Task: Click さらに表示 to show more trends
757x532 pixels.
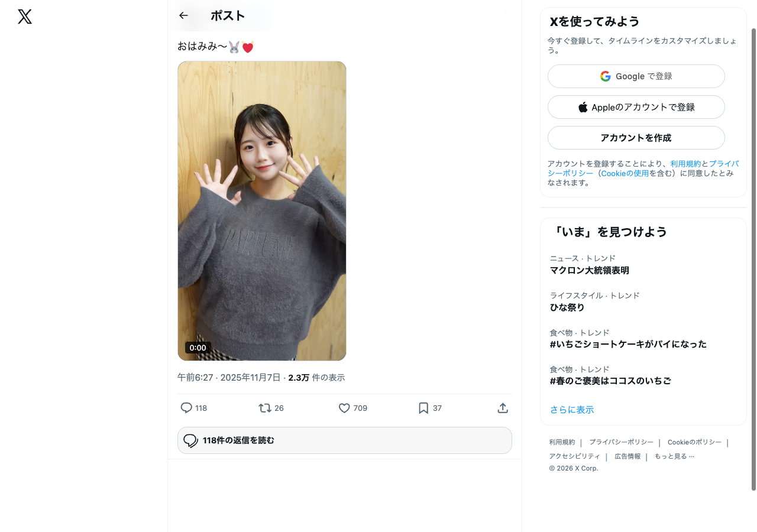Action: pyautogui.click(x=572, y=410)
